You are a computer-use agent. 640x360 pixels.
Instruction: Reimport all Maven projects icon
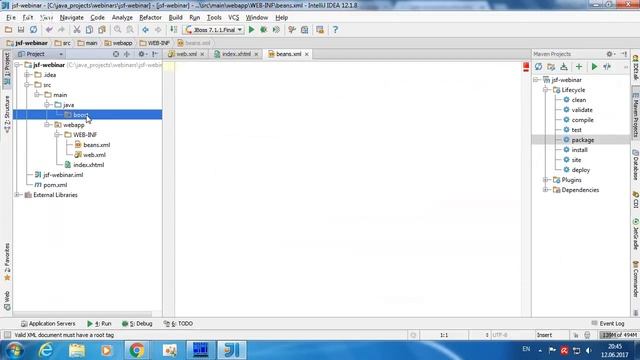[538, 67]
